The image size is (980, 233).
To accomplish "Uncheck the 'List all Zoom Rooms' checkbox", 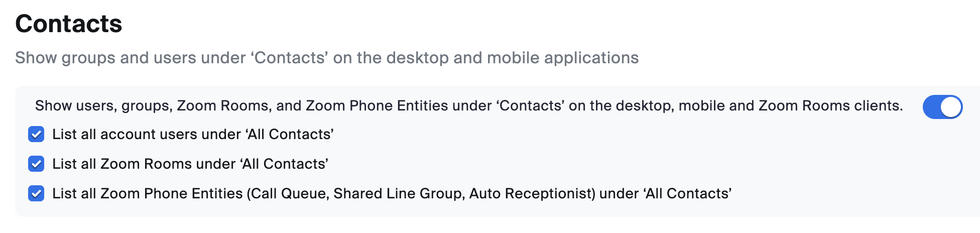I will (x=36, y=164).
